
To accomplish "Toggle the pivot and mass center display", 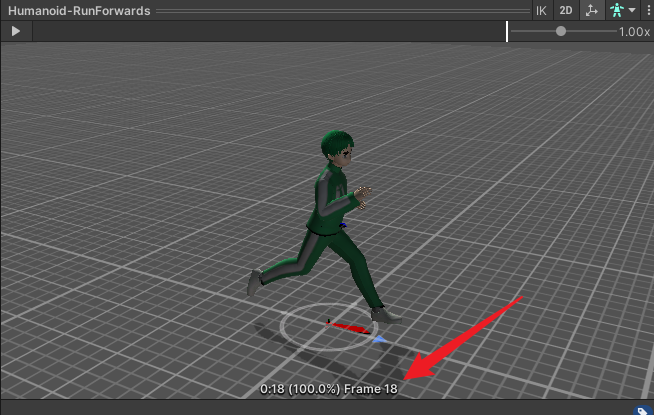I will (x=592, y=10).
